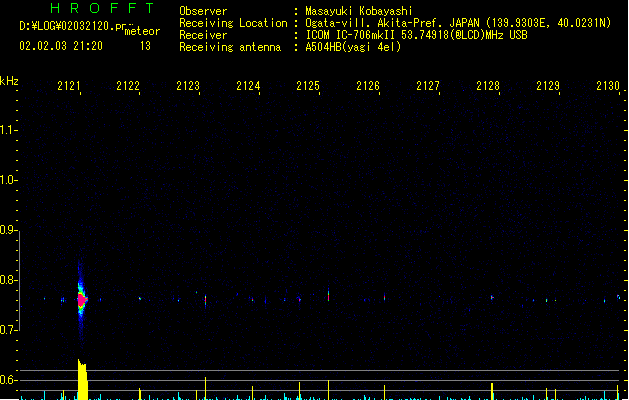Click the 2125 time axis label
The width and height of the screenshot is (629, 400).
tap(308, 86)
